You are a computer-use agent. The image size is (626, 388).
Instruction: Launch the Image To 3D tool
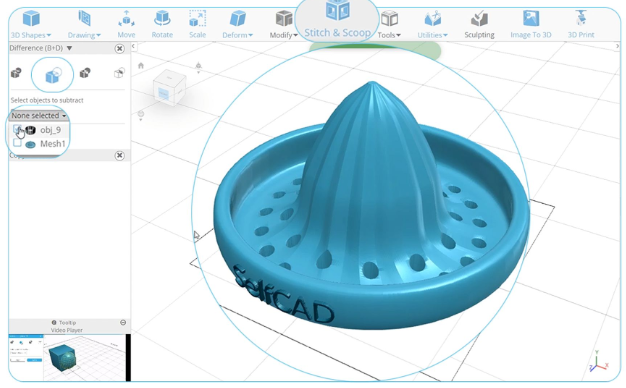(x=531, y=25)
